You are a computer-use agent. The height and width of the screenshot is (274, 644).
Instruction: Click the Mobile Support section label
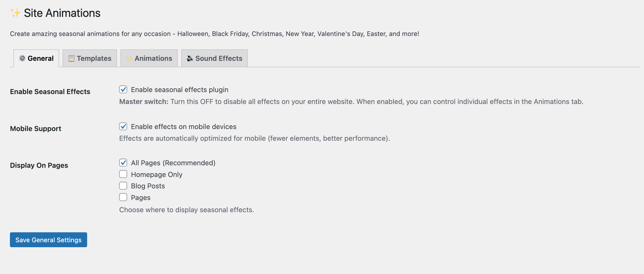point(36,129)
